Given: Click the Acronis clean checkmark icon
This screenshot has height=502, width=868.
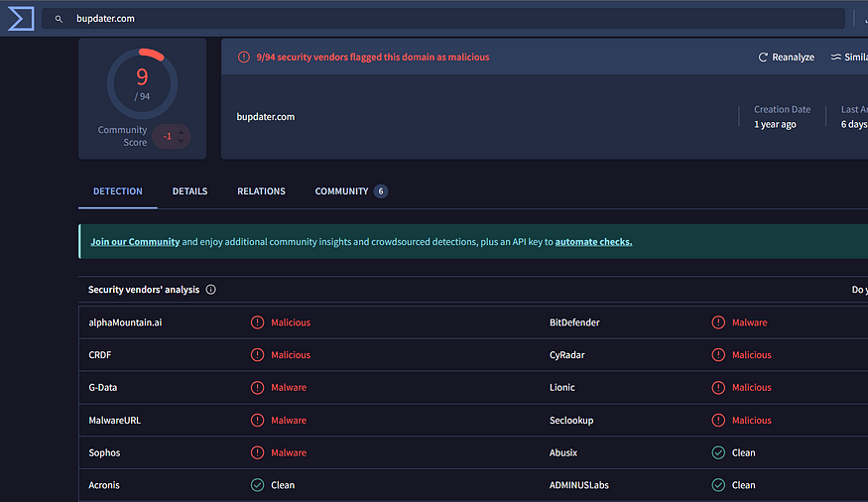Looking at the screenshot, I should pos(257,485).
